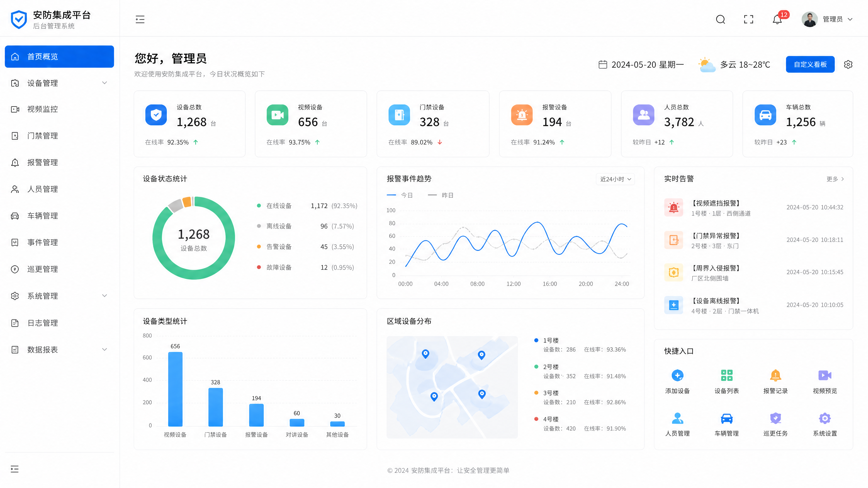Click the 周界入侵报警 alert icon
The height and width of the screenshot is (488, 868).
[674, 272]
